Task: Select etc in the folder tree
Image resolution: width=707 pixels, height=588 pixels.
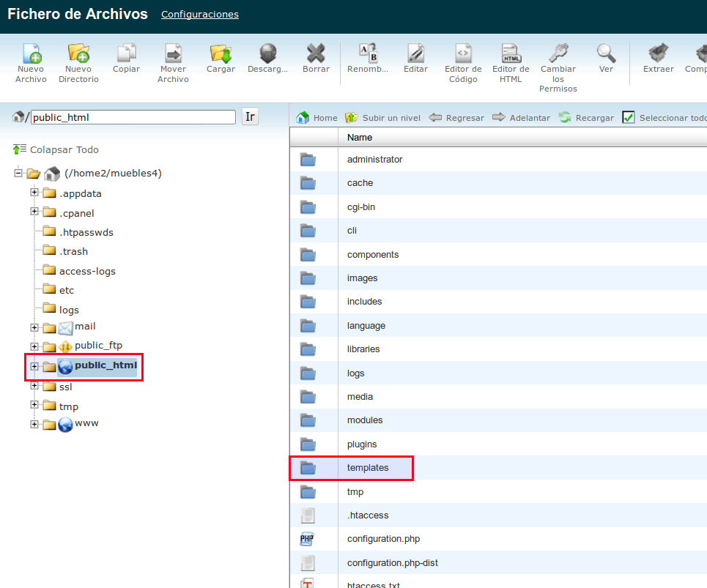Action: tap(67, 290)
